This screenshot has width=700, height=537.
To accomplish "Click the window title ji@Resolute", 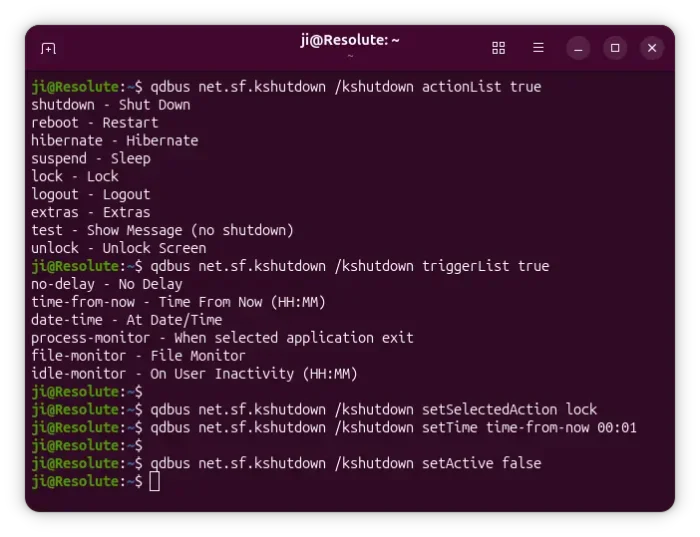I will tap(350, 41).
